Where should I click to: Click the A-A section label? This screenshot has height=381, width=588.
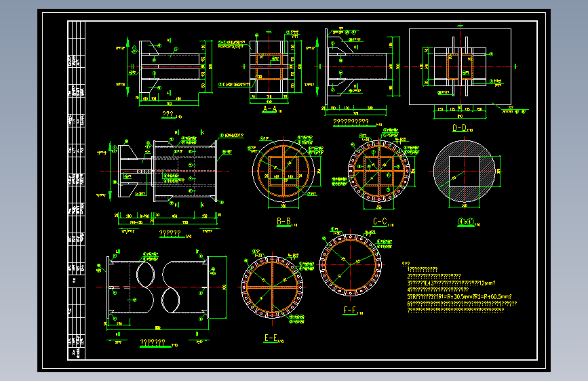pyautogui.click(x=270, y=109)
